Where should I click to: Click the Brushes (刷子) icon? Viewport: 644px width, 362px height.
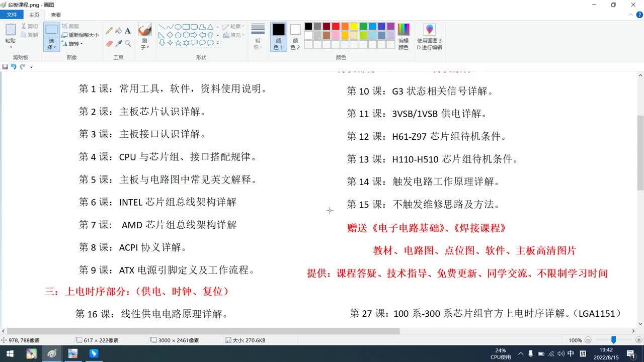(145, 30)
